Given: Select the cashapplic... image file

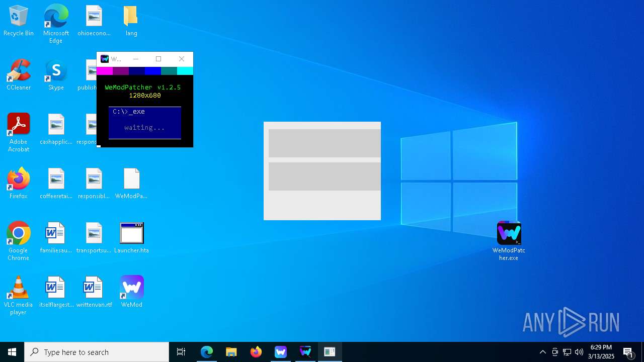Looking at the screenshot, I should [x=56, y=130].
